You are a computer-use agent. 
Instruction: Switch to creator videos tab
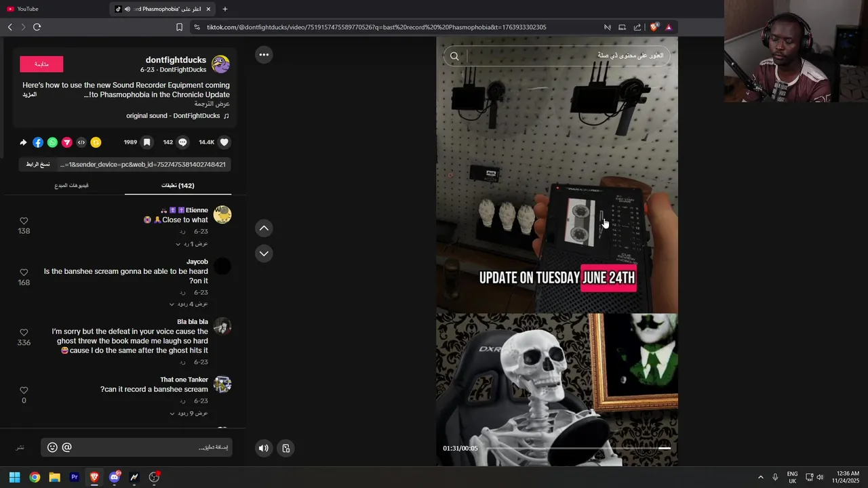71,186
